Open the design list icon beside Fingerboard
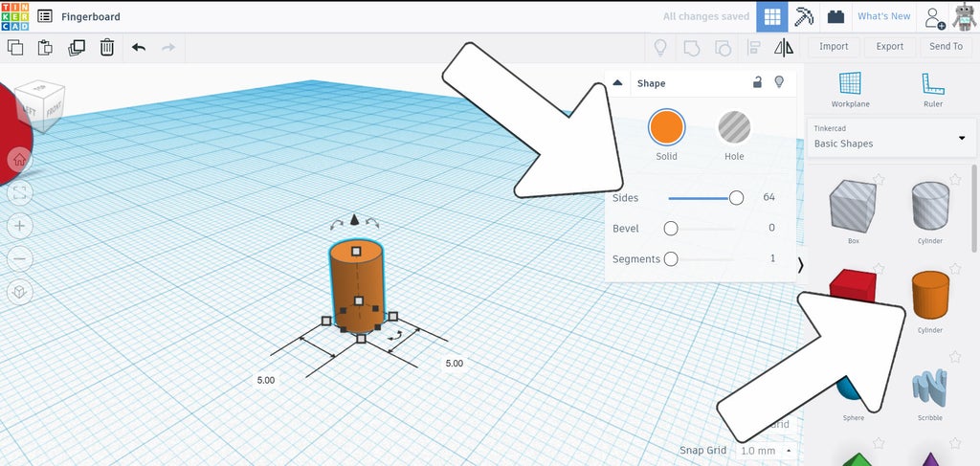Screen dimensions: 980x466 45,16
